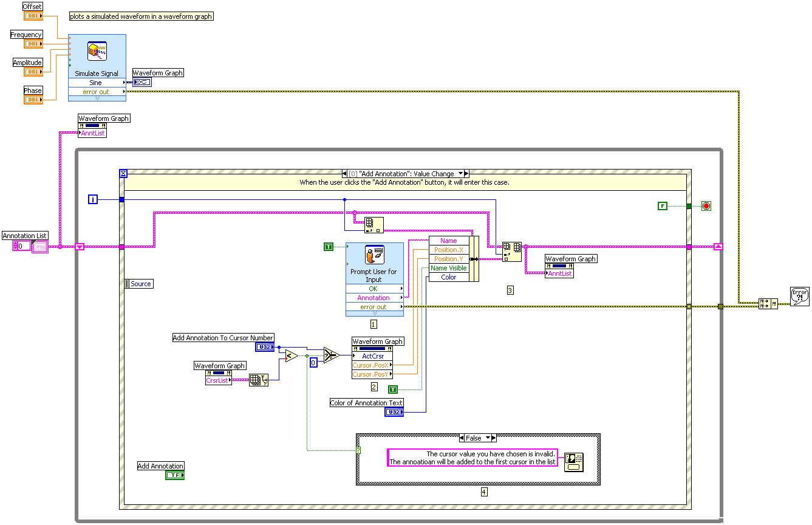The height and width of the screenshot is (525, 812).
Task: Click the invalid cursor string constant
Action: click(x=472, y=458)
